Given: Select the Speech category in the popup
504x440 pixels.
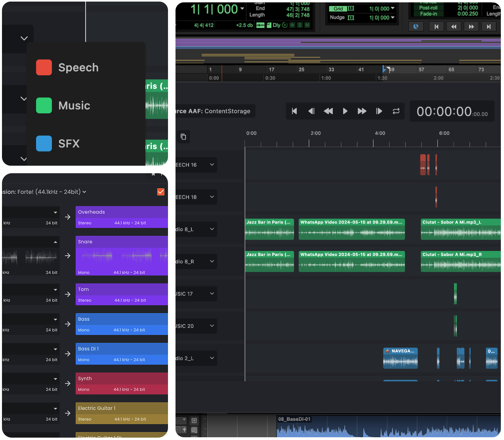Looking at the screenshot, I should point(86,67).
